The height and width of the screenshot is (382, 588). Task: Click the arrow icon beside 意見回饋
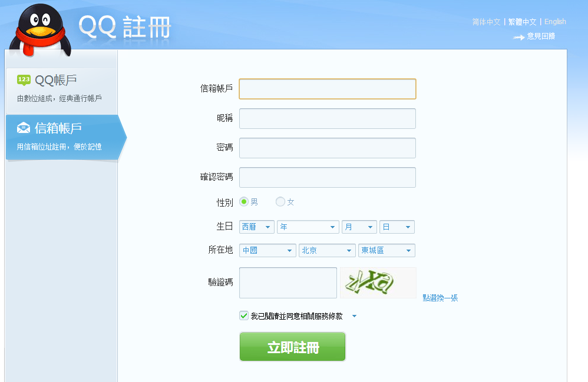tap(518, 37)
